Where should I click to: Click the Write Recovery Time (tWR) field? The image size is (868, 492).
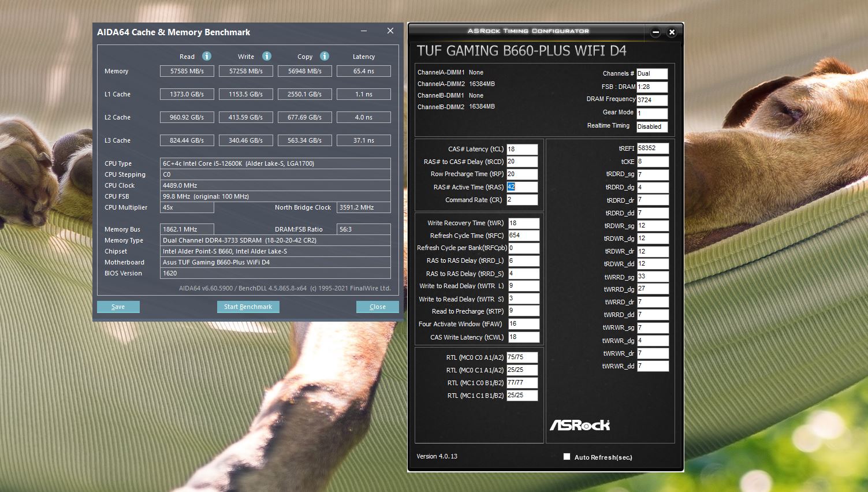pos(524,223)
